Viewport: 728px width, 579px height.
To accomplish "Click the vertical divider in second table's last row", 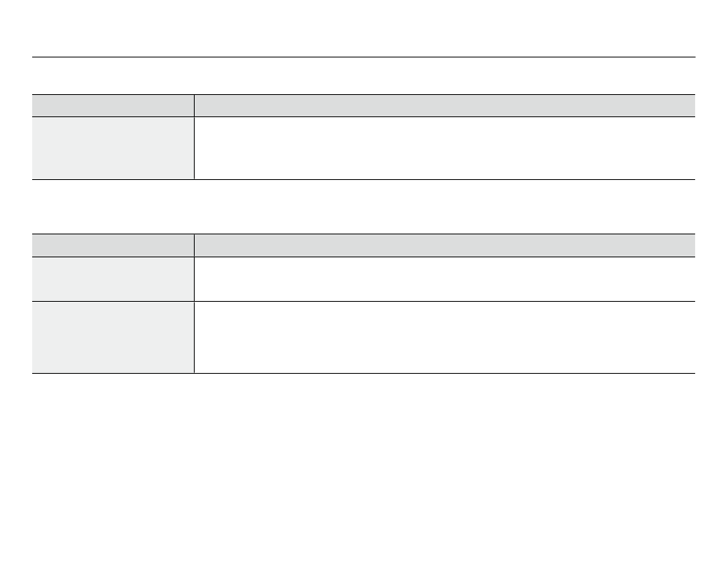I will click(194, 337).
